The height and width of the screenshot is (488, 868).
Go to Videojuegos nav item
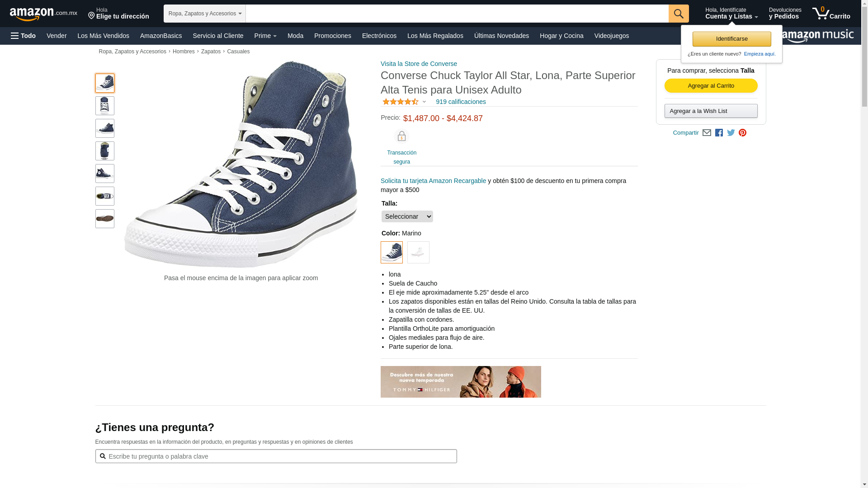[611, 36]
